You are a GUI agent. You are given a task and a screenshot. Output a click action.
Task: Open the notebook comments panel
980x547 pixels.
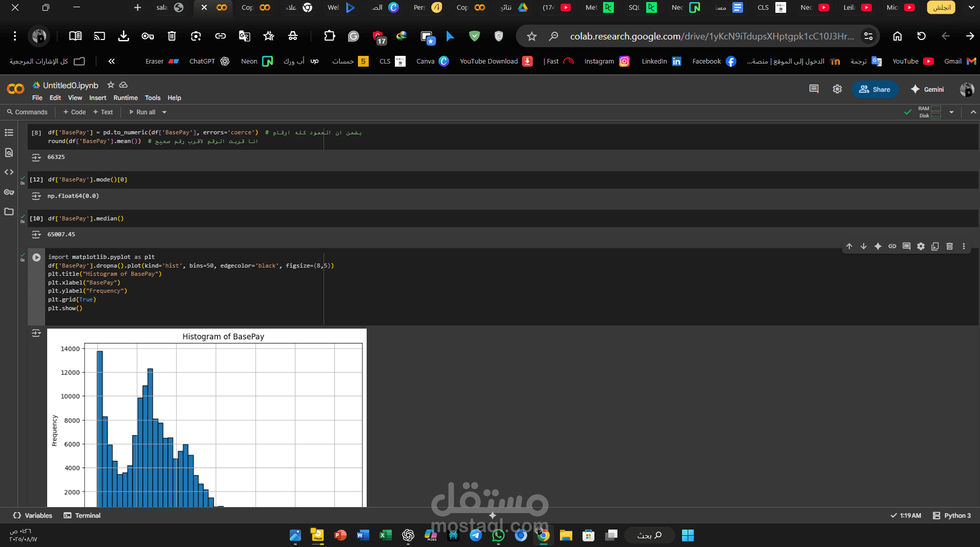814,89
